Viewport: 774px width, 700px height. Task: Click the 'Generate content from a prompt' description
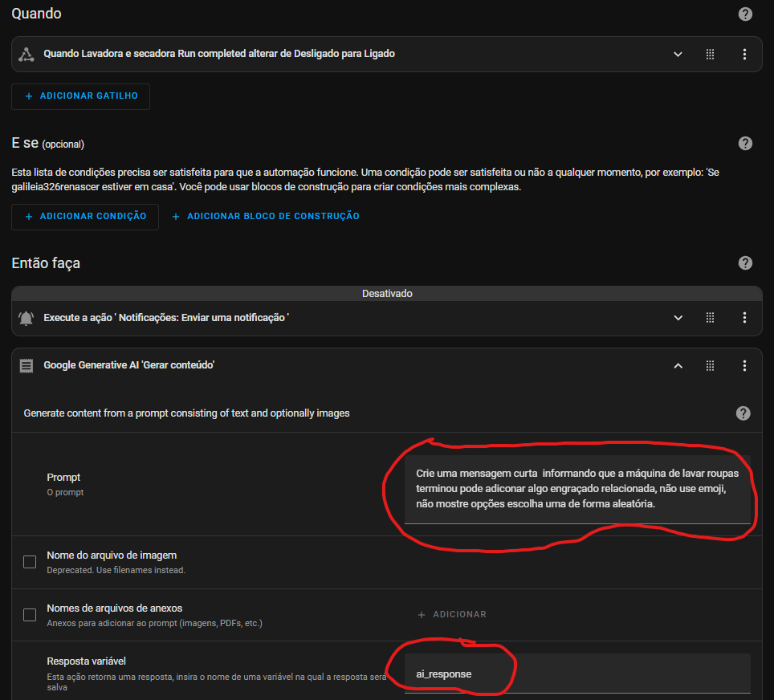point(186,413)
